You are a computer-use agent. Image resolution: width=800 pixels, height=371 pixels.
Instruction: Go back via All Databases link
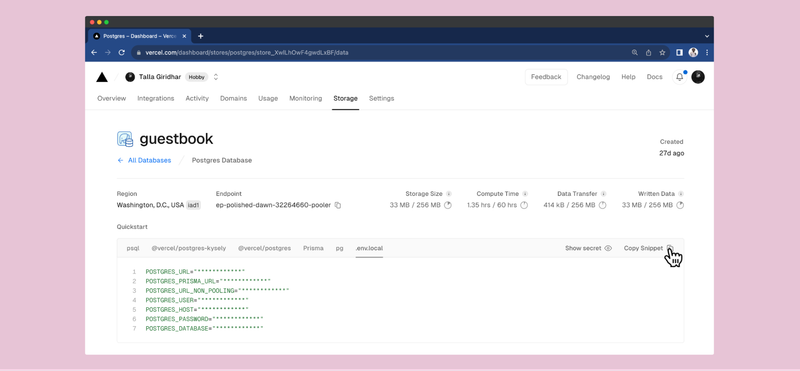pyautogui.click(x=144, y=160)
